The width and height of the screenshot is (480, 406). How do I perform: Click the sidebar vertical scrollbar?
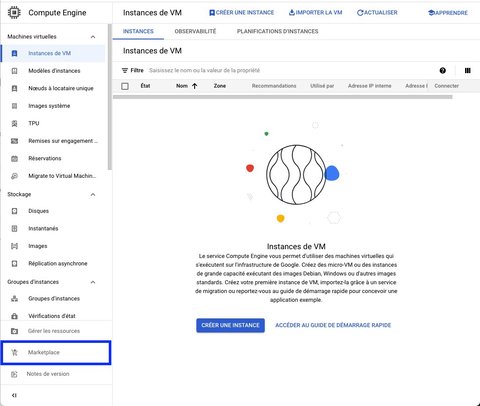110,97
